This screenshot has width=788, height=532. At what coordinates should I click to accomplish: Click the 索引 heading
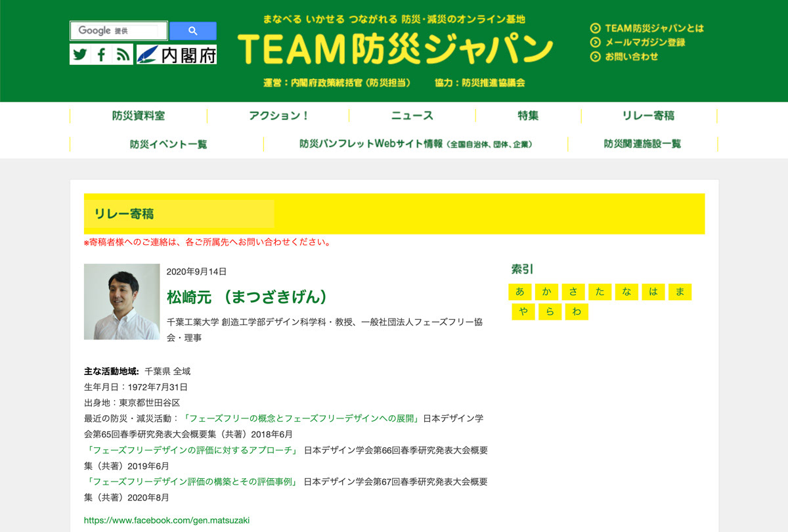point(523,269)
